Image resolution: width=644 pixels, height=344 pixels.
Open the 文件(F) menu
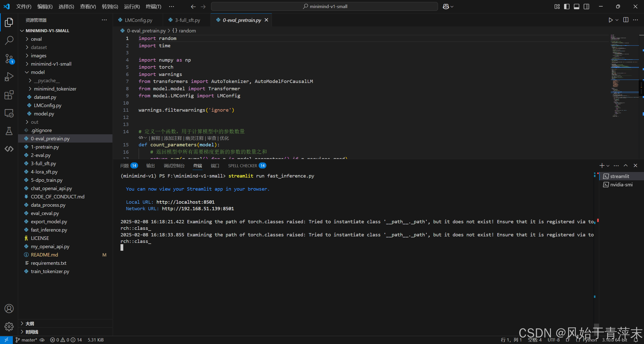pos(24,7)
